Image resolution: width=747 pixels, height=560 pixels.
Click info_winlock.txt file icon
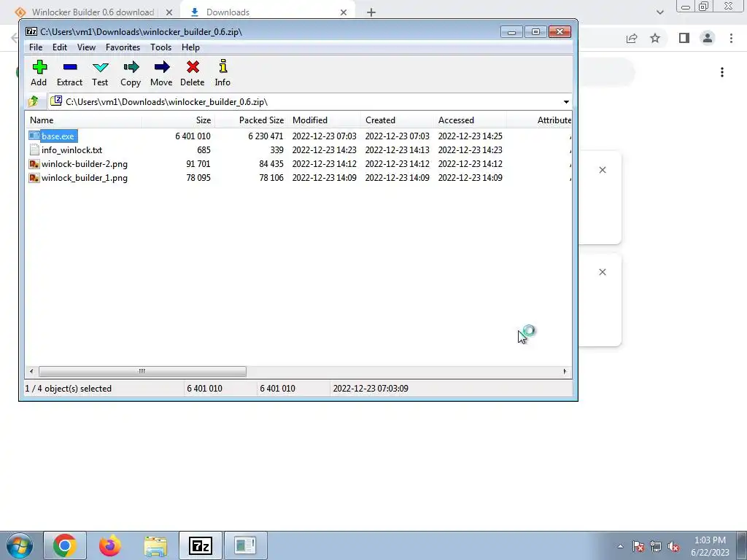coord(34,150)
